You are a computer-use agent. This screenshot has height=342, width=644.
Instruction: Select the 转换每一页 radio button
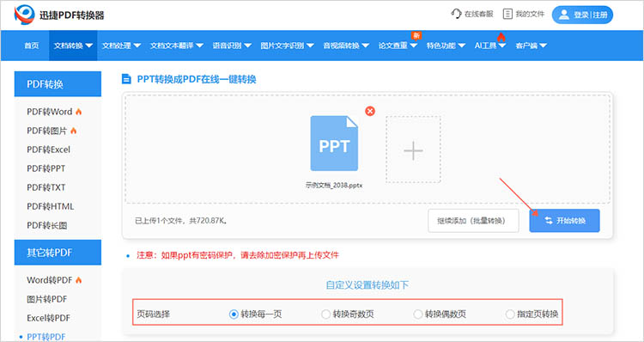pos(234,315)
